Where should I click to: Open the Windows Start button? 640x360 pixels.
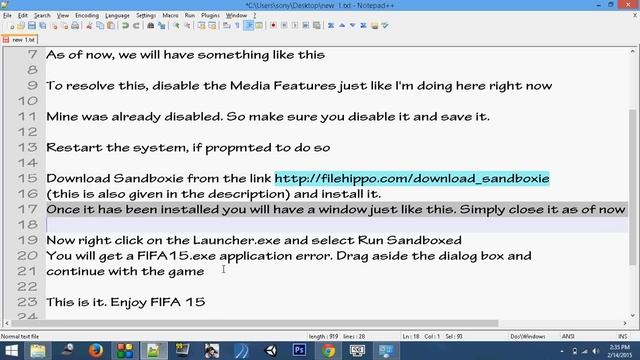click(11, 351)
